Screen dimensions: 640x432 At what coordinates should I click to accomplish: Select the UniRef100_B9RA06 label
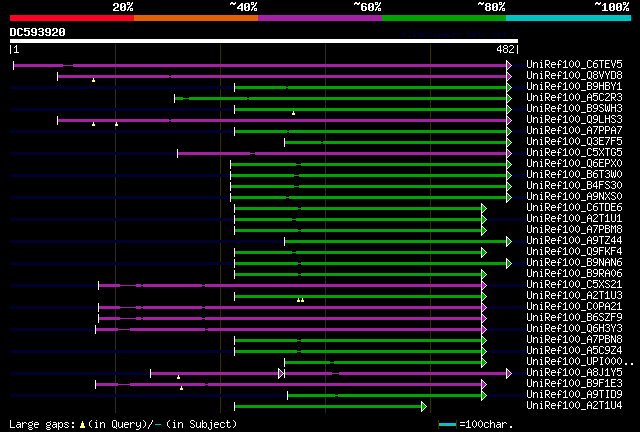coord(574,274)
